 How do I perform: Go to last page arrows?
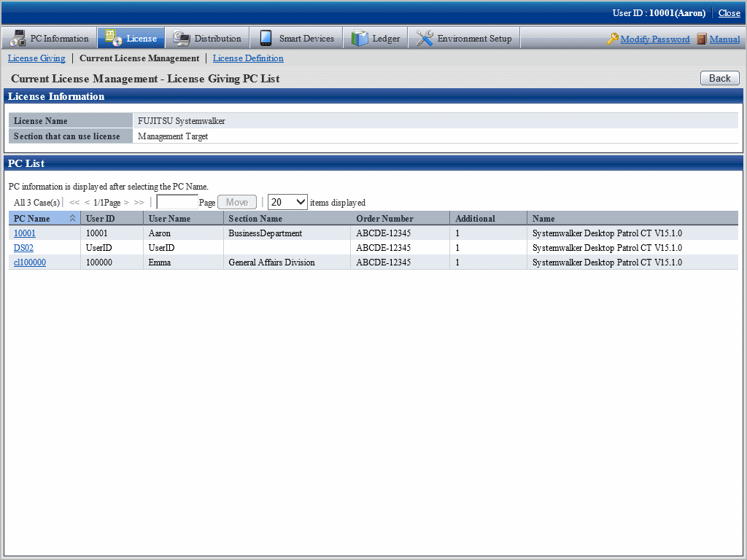tap(139, 203)
